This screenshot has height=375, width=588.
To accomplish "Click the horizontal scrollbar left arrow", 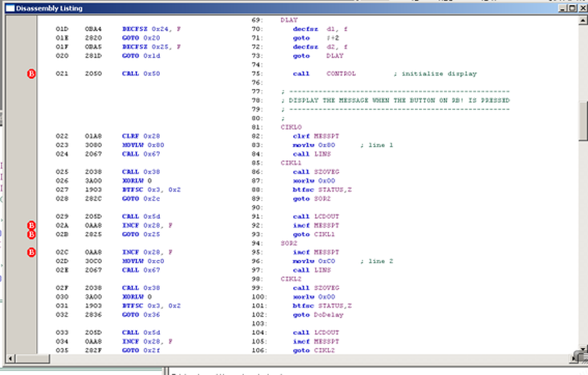I will (x=10, y=358).
